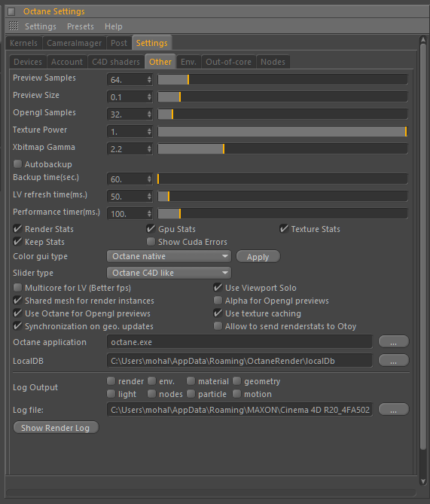Uncheck the Keep Stats checkbox

pos(17,242)
